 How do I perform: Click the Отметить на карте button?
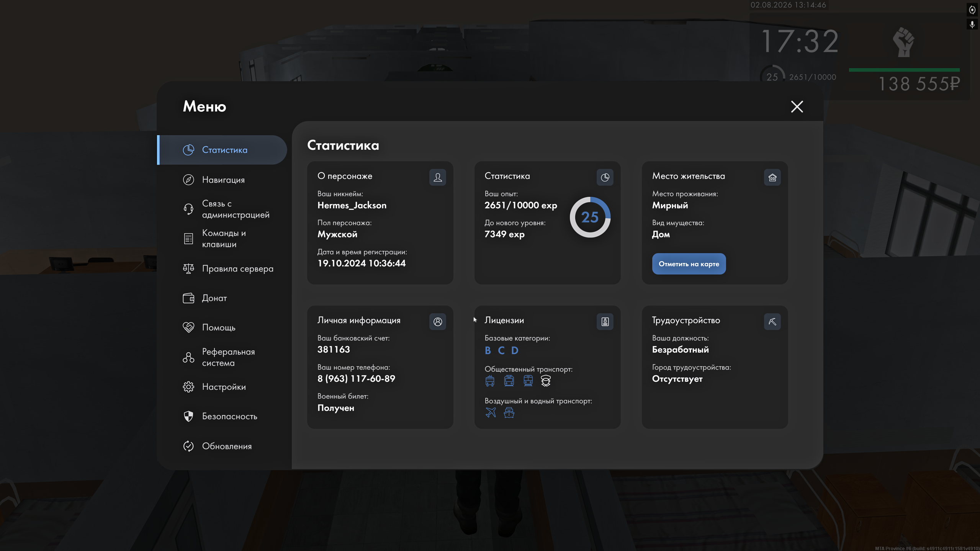tap(689, 264)
